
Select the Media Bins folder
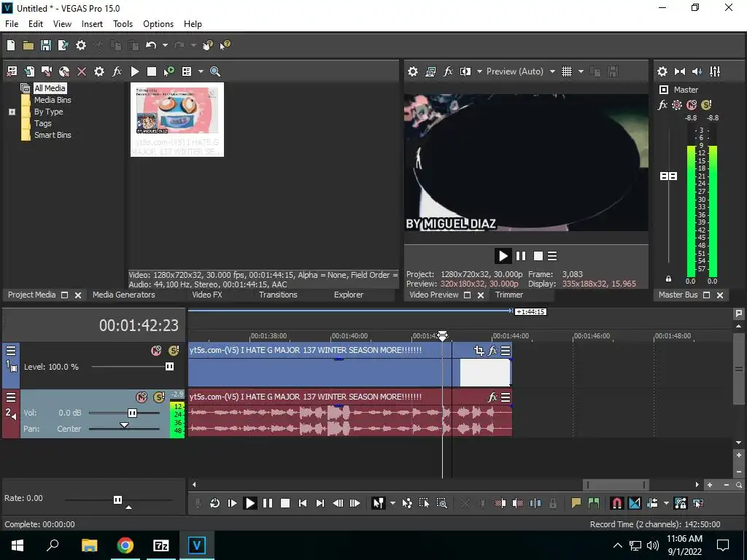[x=53, y=100]
